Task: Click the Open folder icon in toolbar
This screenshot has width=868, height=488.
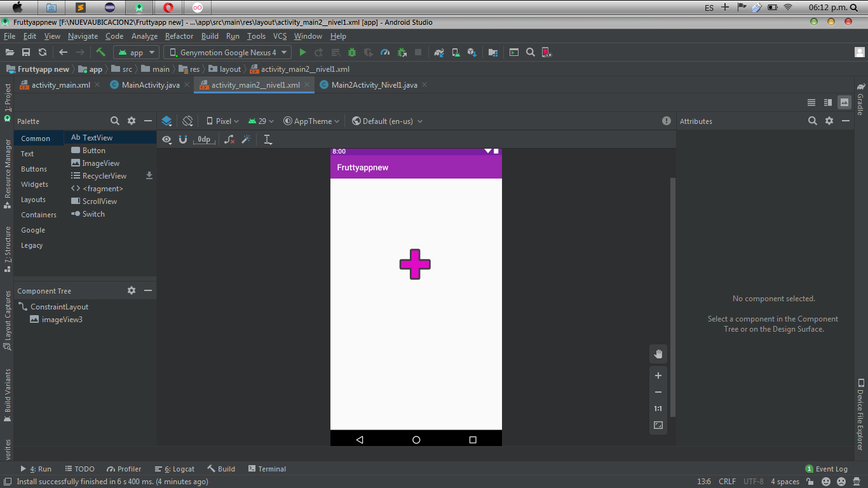Action: coord(10,53)
